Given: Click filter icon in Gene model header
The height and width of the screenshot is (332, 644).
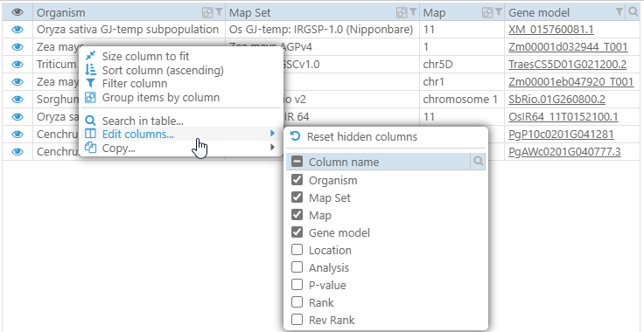Looking at the screenshot, I should [619, 12].
